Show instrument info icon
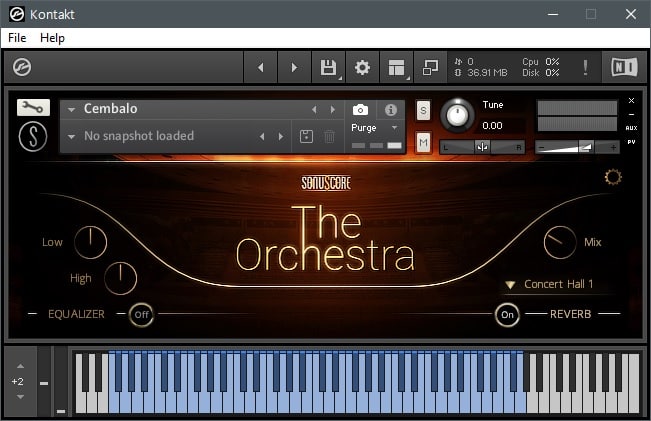This screenshot has height=421, width=651. (391, 110)
